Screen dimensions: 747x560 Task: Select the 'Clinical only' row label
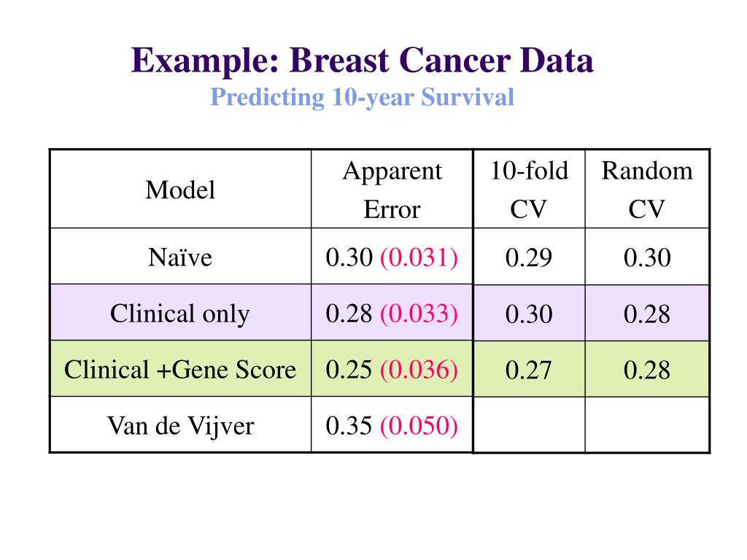click(181, 313)
